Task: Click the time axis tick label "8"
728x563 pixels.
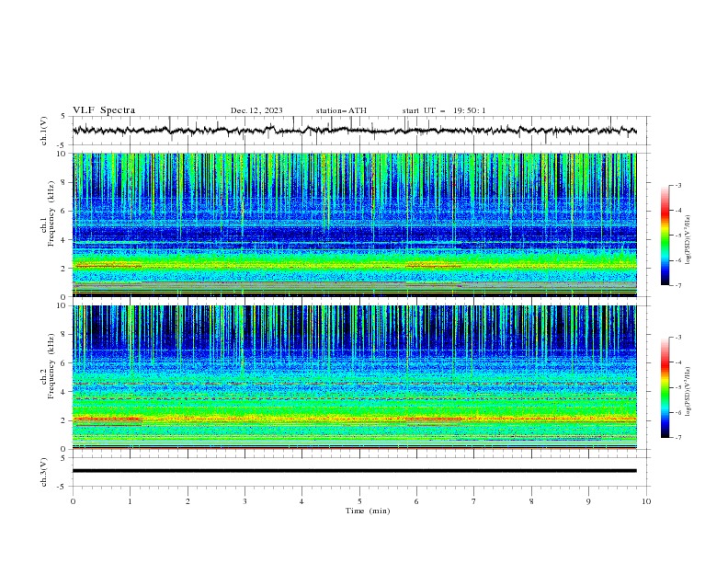Action: [x=531, y=501]
